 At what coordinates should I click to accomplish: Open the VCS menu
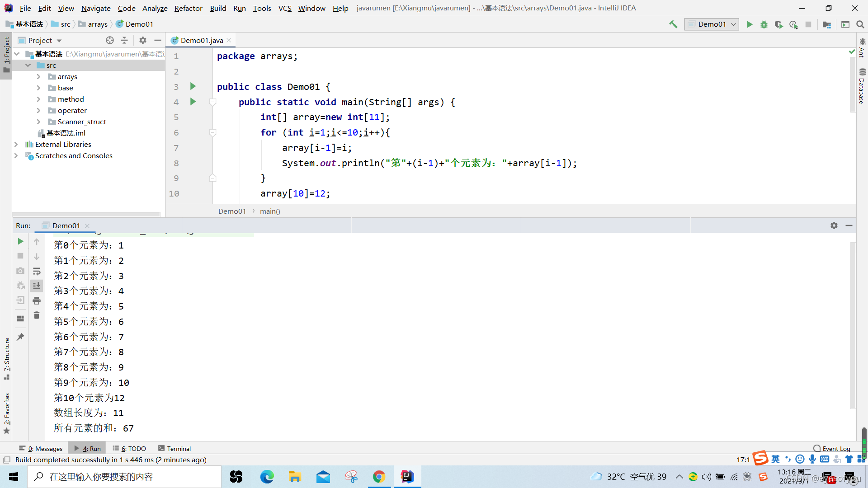coord(285,8)
